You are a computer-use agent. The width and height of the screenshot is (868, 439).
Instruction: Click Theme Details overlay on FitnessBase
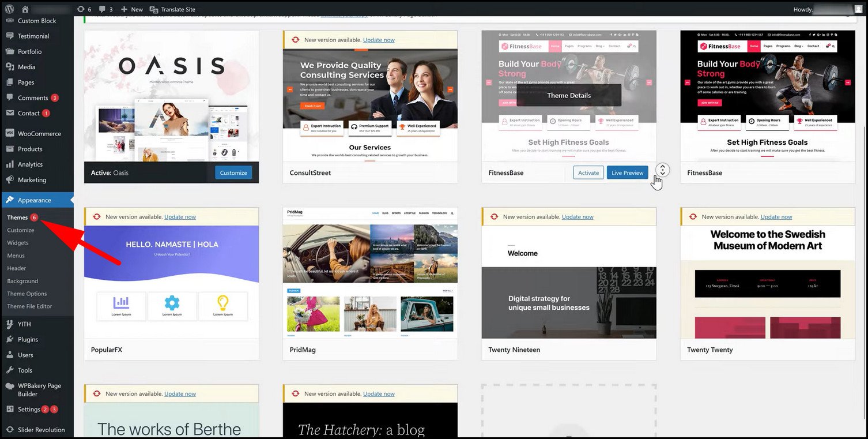pos(569,95)
